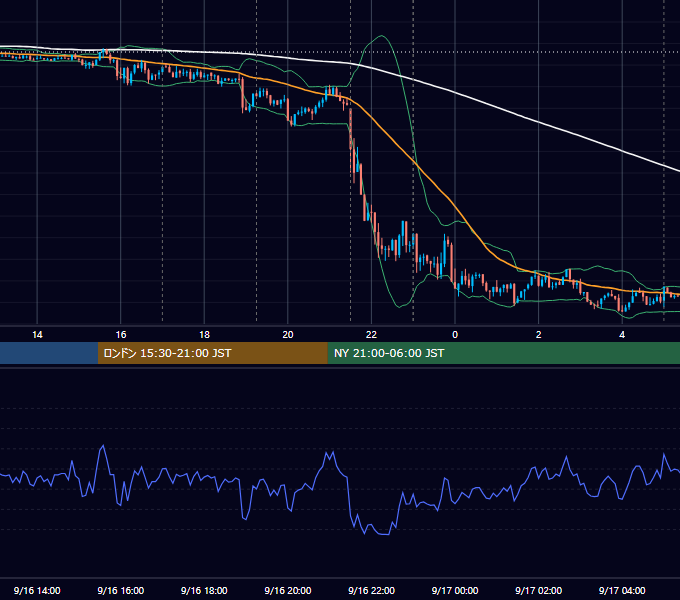Viewport: 680px width, 600px height.
Task: Click the 14 hour label on price chart axis
Action: pos(37,335)
